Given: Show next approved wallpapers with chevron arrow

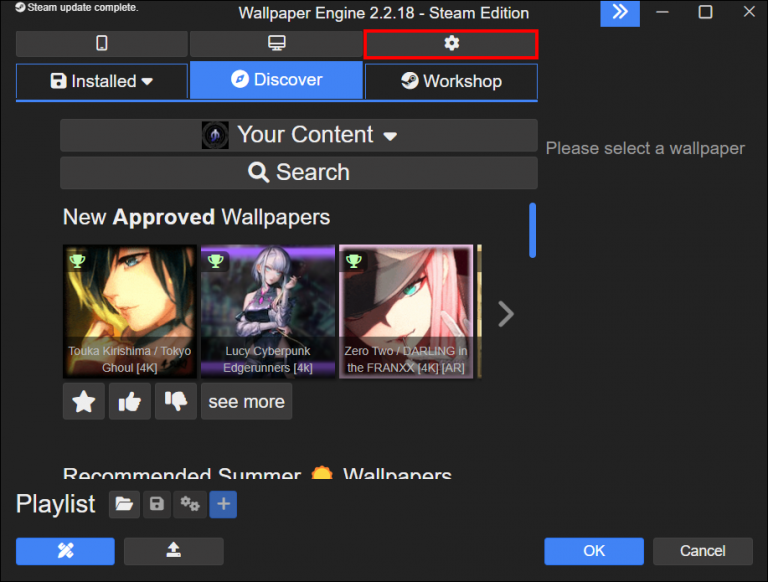Looking at the screenshot, I should pyautogui.click(x=506, y=314).
